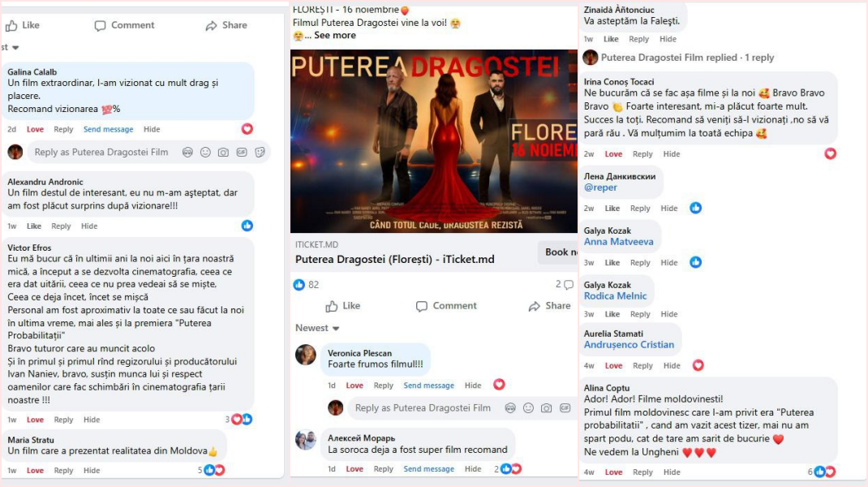Screen dimensions: 868x487
Task: Open the Newest comment sorting dropdown
Action: 317,328
